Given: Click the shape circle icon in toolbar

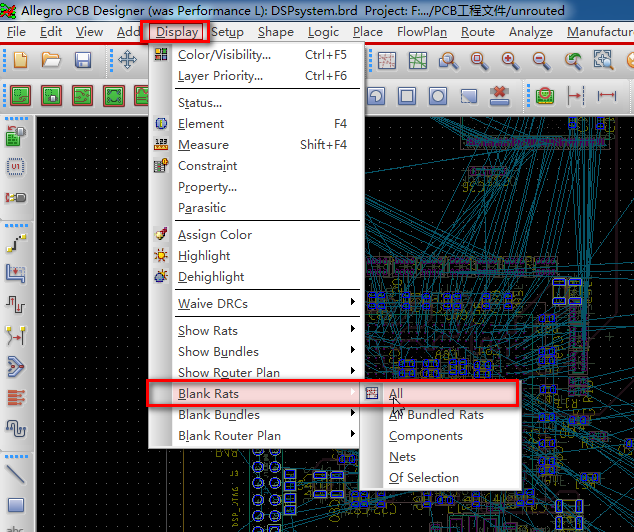Looking at the screenshot, I should coord(438,96).
